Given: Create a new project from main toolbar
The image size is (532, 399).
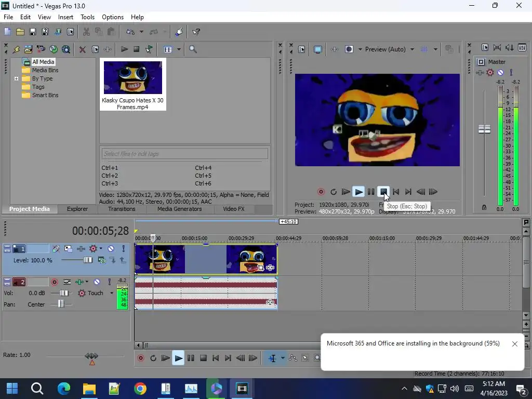Looking at the screenshot, I should [7, 32].
